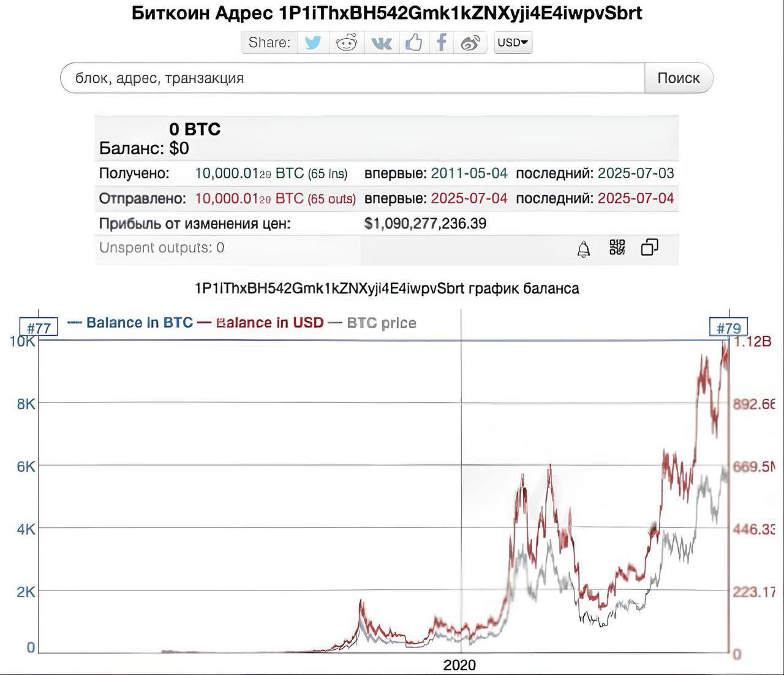Click the #79 chart marker
Image resolution: width=784 pixels, height=675 pixels.
(729, 328)
